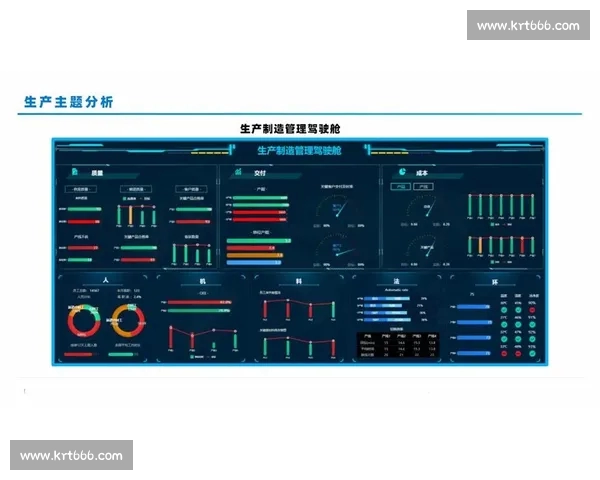Select the middle sub-tab under 质量
Viewport: 600px width, 480px height.
[135, 188]
